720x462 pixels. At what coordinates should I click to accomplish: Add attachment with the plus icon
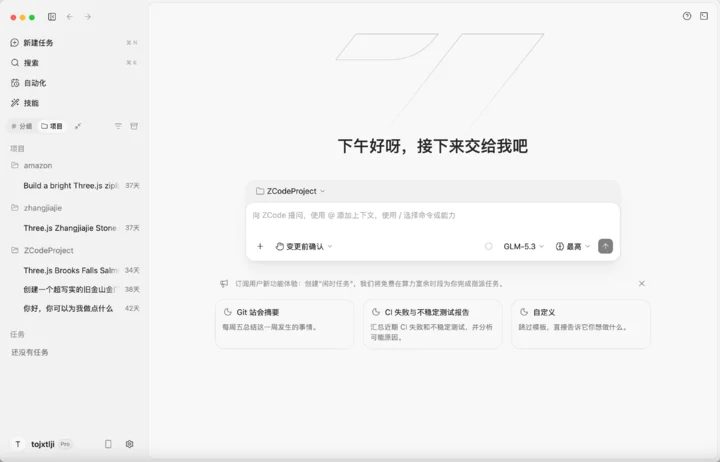pyautogui.click(x=260, y=247)
